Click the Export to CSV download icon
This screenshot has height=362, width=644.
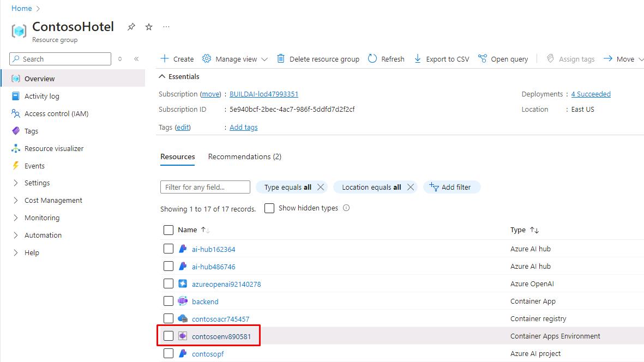417,59
